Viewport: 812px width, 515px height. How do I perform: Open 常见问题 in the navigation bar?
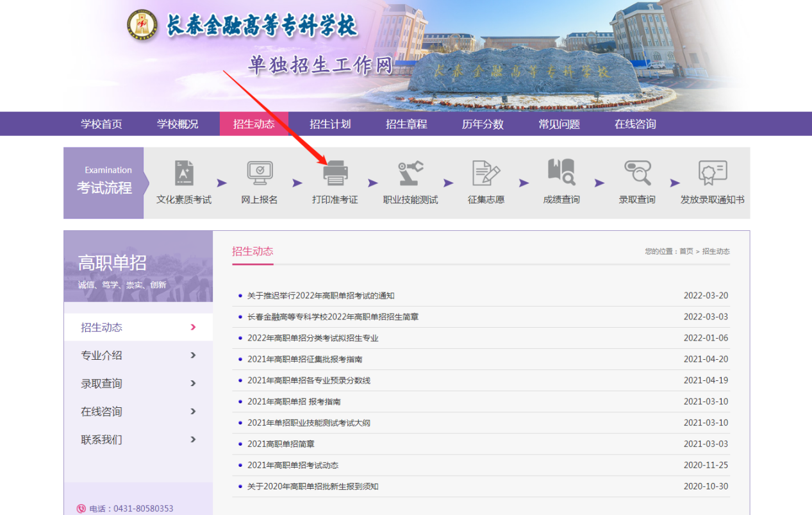pyautogui.click(x=559, y=124)
